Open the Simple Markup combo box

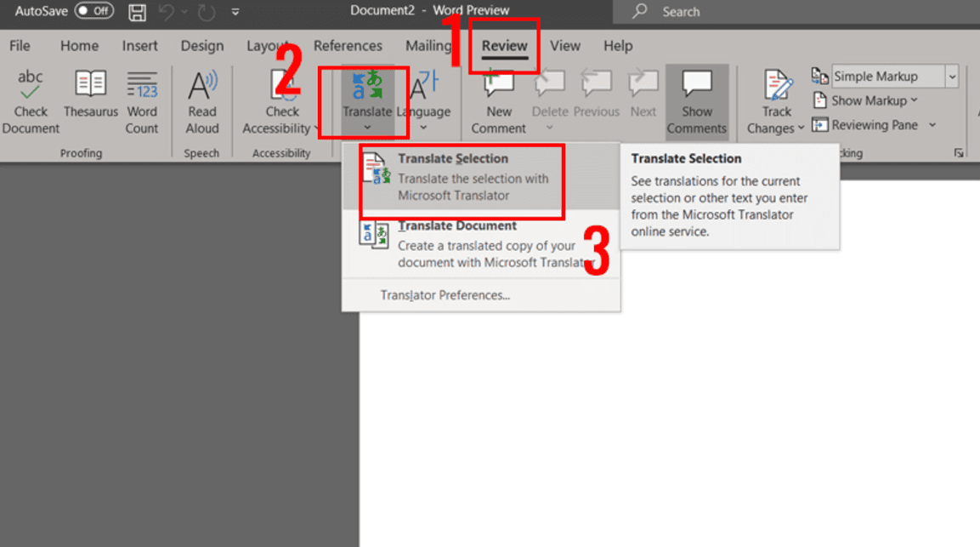coord(896,77)
